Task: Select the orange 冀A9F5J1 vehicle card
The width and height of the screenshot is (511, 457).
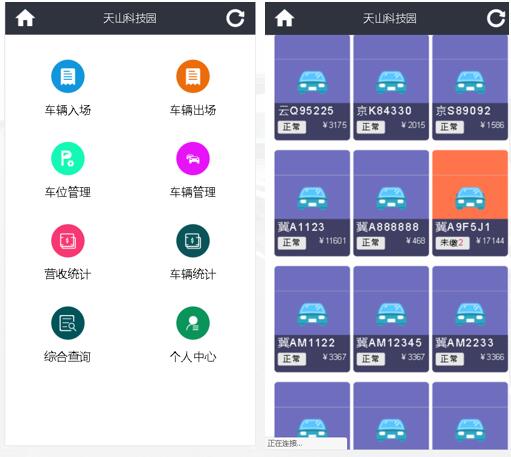Action: tap(470, 203)
